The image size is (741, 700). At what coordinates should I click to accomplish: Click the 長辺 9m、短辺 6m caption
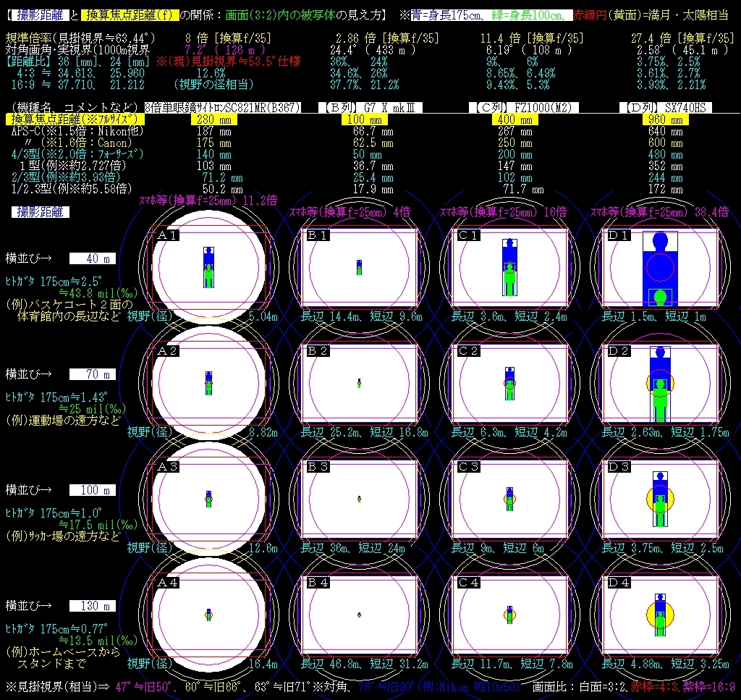(498, 548)
